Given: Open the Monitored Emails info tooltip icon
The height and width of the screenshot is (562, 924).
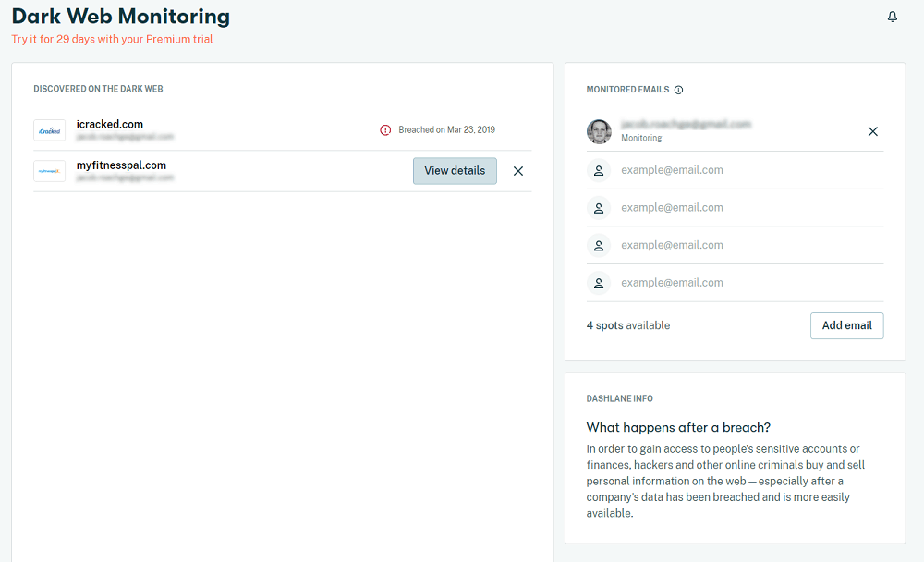Looking at the screenshot, I should point(679,89).
